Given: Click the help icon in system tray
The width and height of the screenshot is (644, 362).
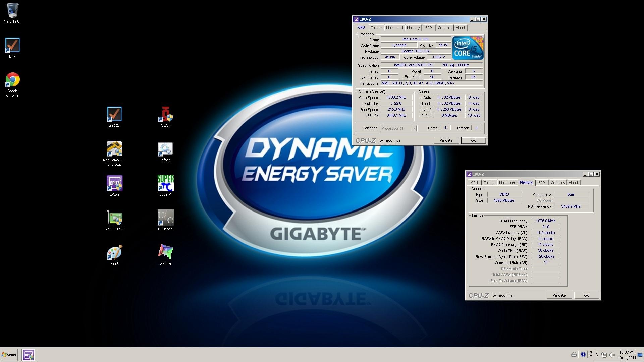Looking at the screenshot, I should coord(583,354).
